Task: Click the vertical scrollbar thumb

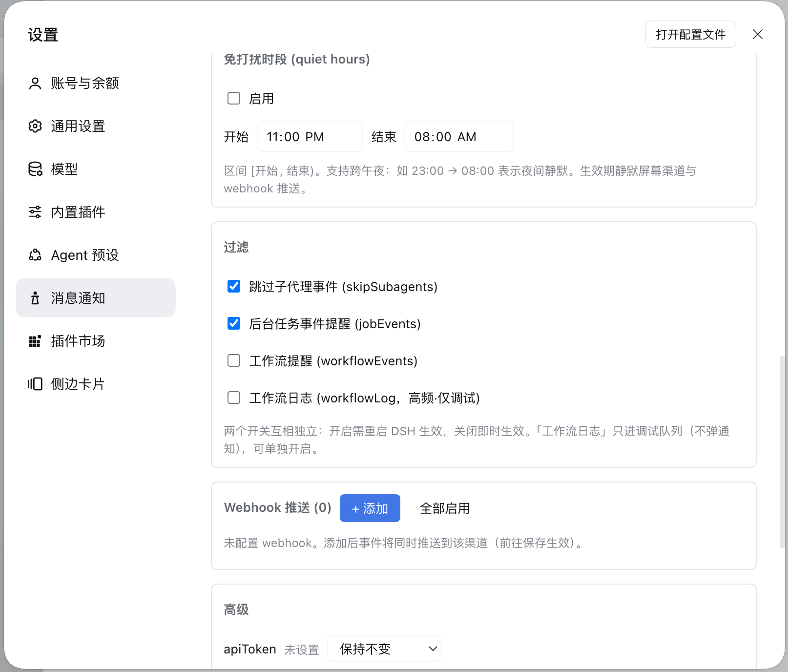Action: [782, 452]
